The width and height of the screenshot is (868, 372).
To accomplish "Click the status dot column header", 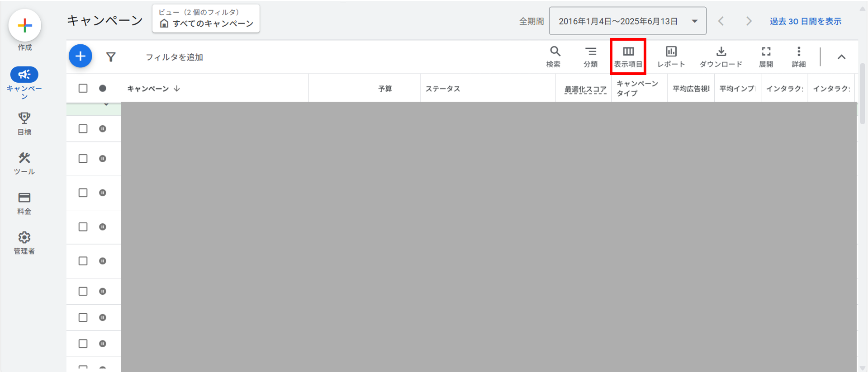I will click(x=103, y=88).
